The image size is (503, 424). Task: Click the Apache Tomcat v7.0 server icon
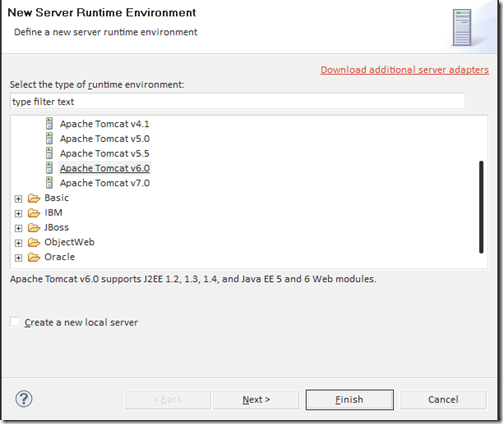(49, 183)
